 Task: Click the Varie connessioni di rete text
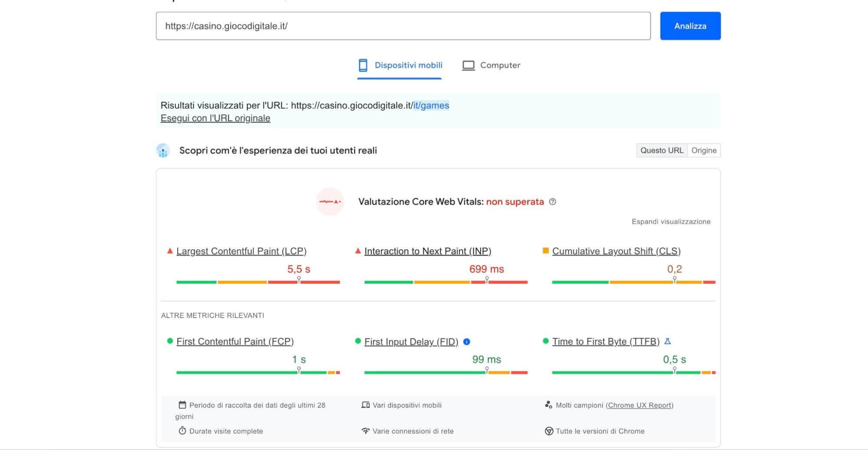coord(413,431)
